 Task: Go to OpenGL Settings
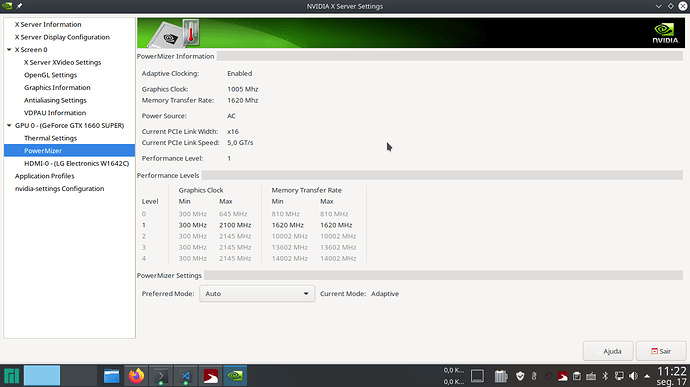50,75
